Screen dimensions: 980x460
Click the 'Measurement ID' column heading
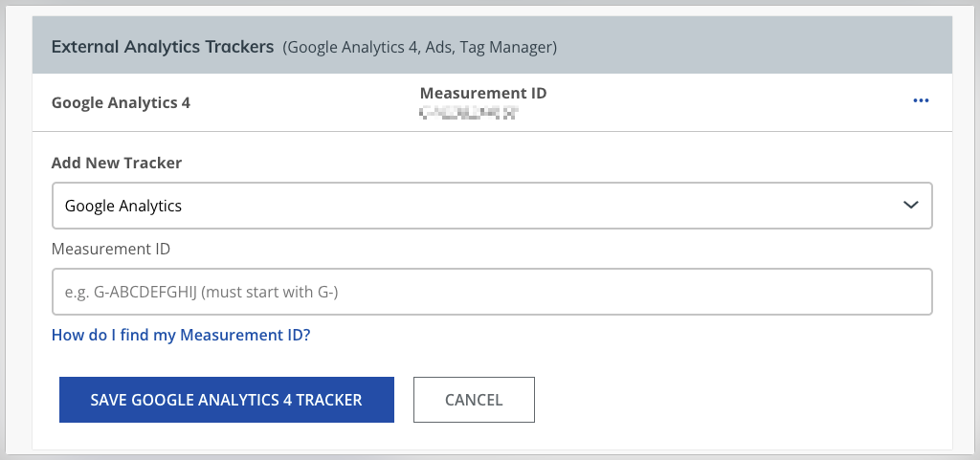pos(483,93)
